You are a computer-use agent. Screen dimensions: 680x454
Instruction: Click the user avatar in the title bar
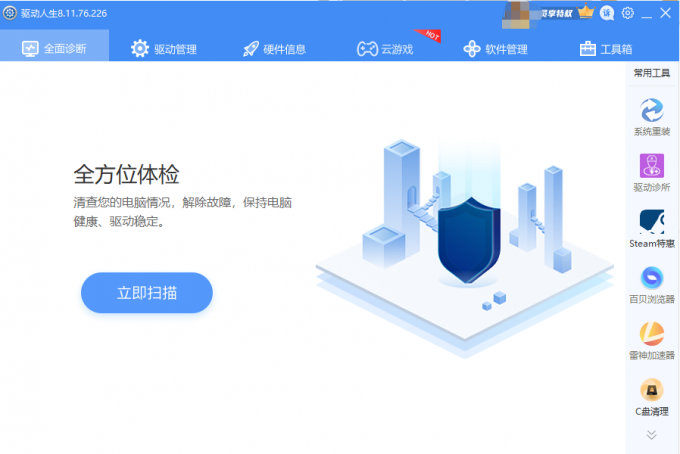tap(516, 14)
